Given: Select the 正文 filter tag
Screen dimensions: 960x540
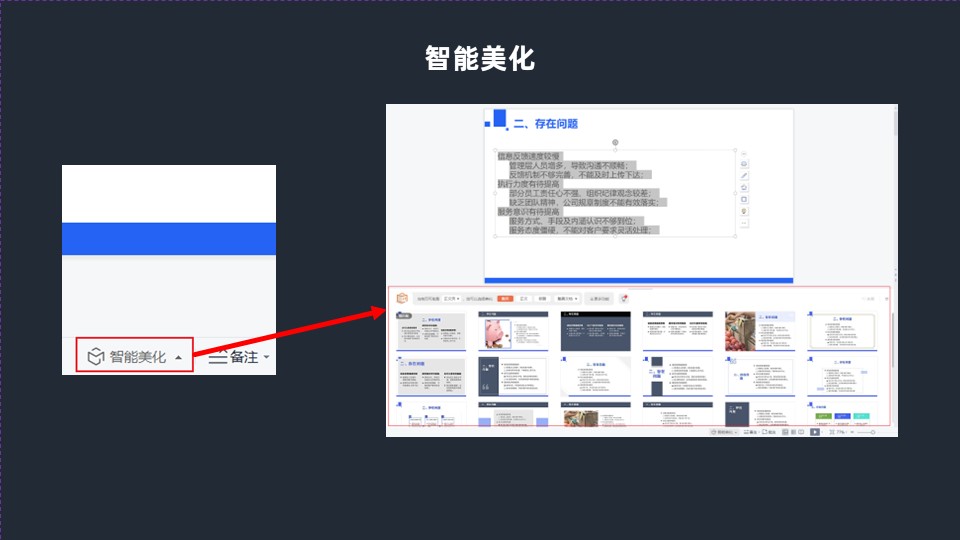Looking at the screenshot, I should 523,299.
